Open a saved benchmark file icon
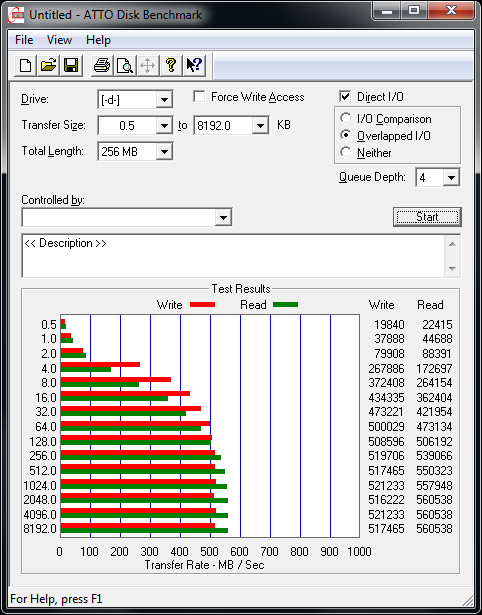The image size is (482, 615). (x=48, y=65)
